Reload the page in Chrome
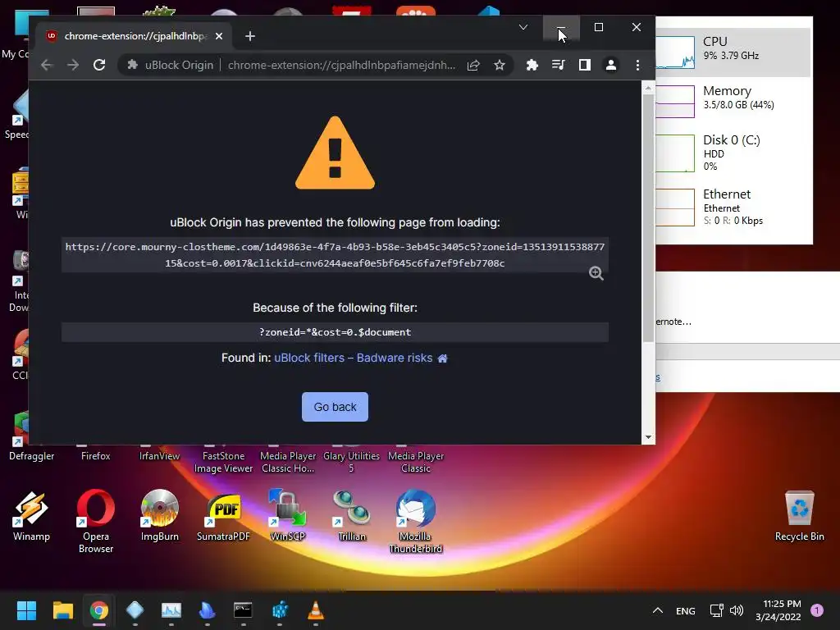 pos(99,65)
